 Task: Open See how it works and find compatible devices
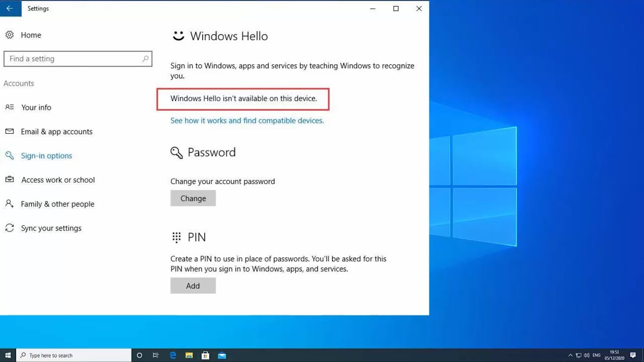247,121
